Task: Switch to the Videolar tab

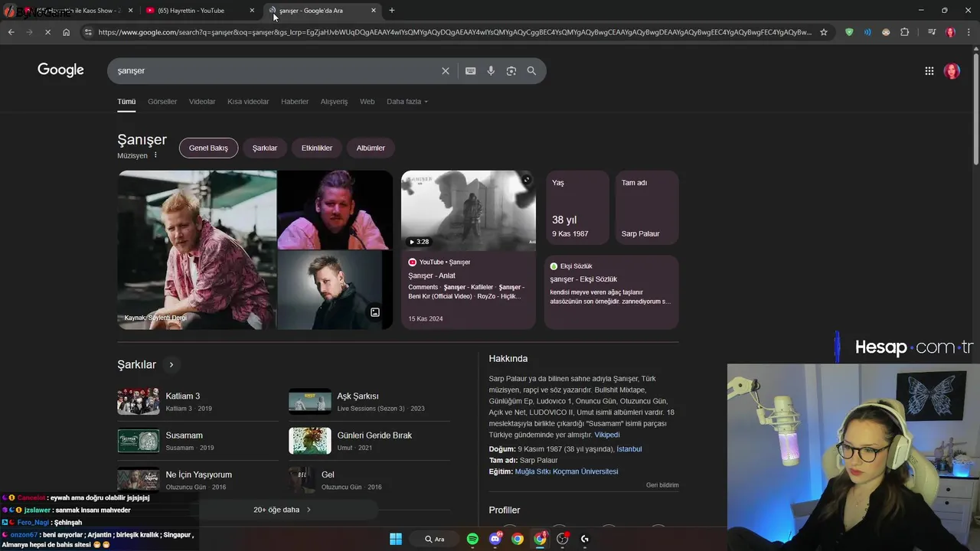Action: pyautogui.click(x=202, y=101)
